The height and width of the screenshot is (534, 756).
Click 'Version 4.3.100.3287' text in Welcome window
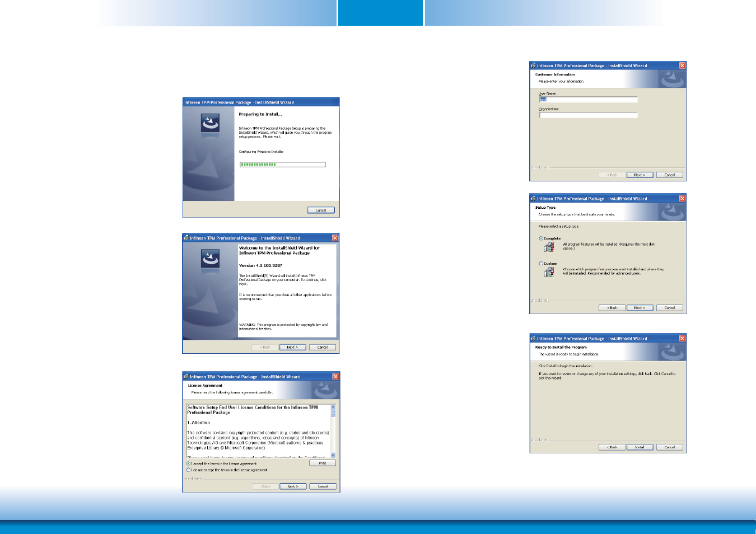(261, 266)
